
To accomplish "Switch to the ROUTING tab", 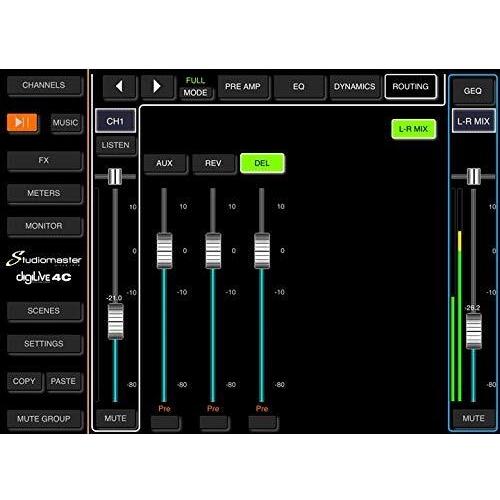I will [410, 87].
